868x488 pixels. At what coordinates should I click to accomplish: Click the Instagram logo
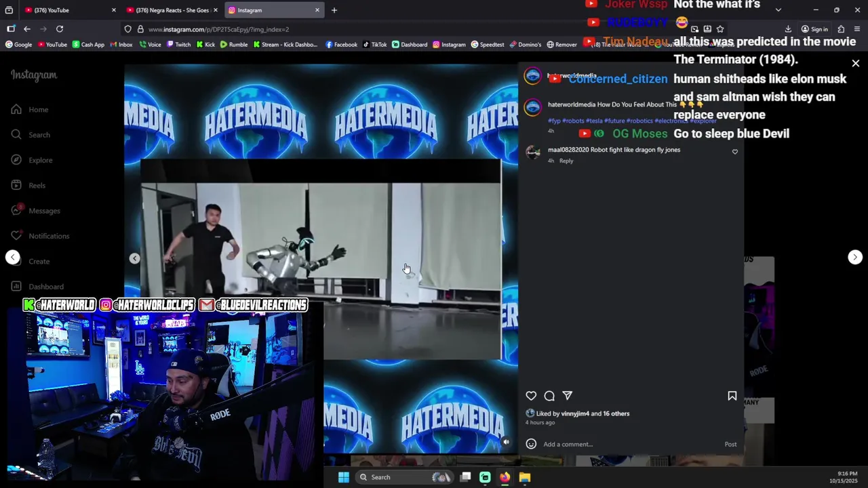pos(34,75)
